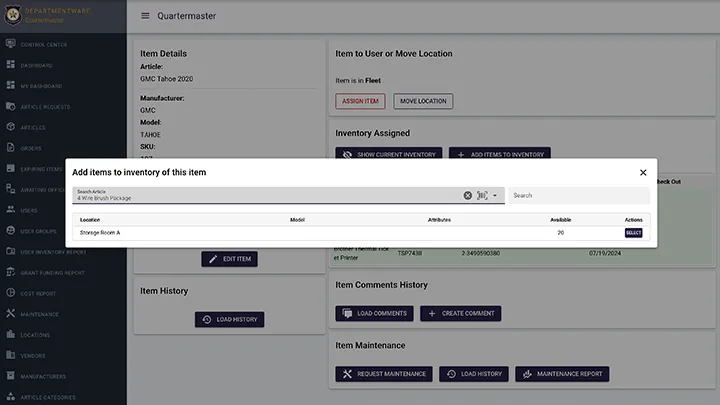Click the Locations sidebar icon
Screen dimensions: 720x405
[x=10, y=334]
